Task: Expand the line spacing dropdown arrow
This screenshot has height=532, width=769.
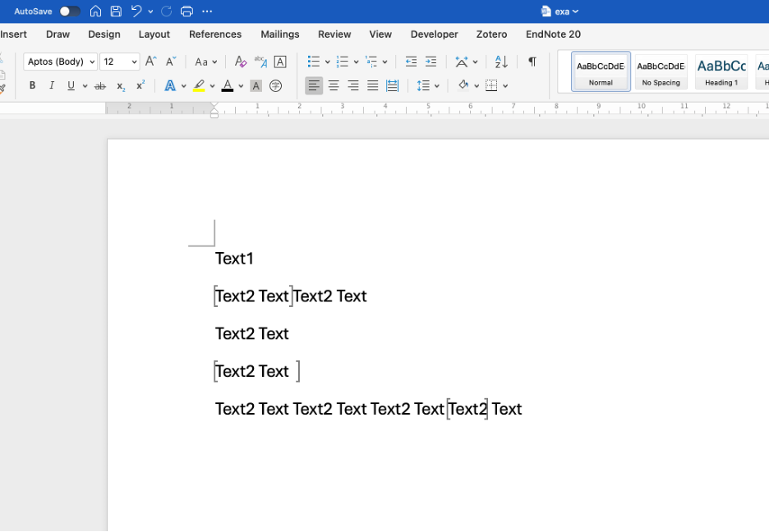Action: [437, 86]
